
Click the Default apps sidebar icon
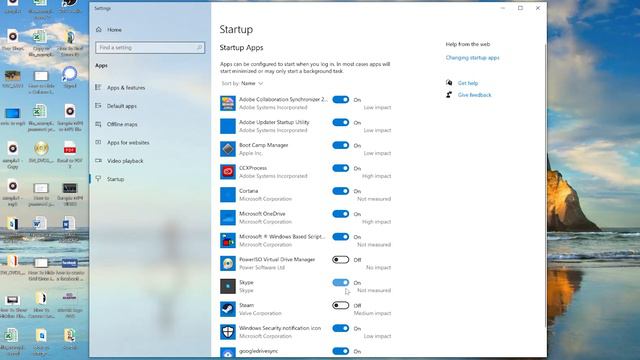[x=98, y=106]
